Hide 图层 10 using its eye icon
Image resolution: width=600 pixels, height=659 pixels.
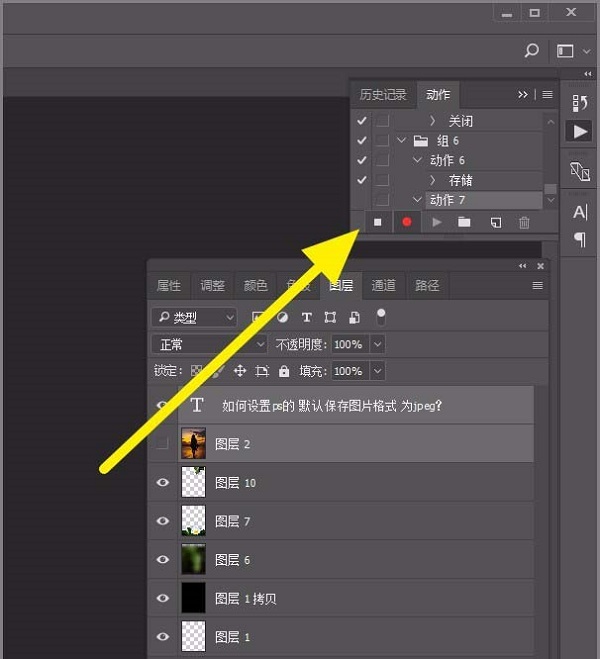(163, 482)
